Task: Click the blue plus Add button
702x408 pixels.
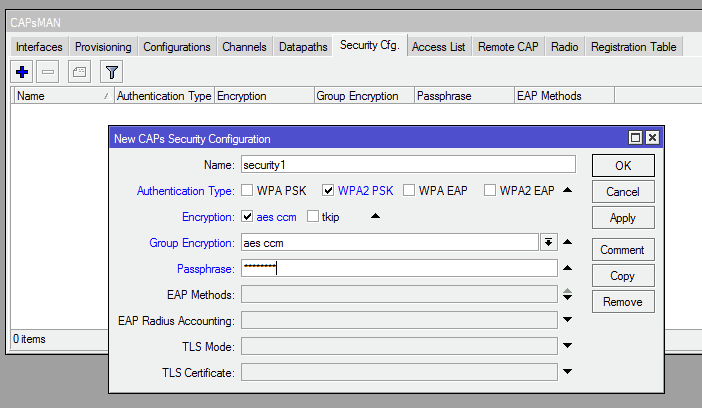Action: click(22, 72)
